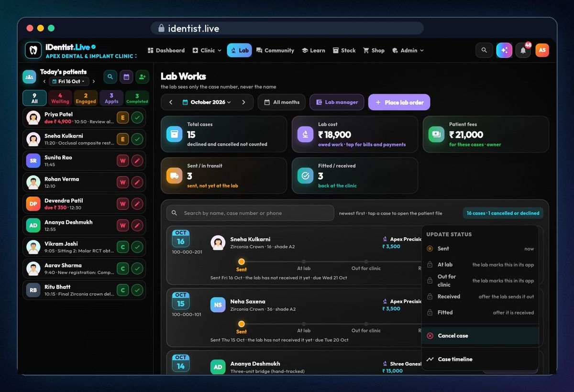Click the checkmark for Aarav Sharma
The height and width of the screenshot is (392, 574).
pyautogui.click(x=137, y=269)
